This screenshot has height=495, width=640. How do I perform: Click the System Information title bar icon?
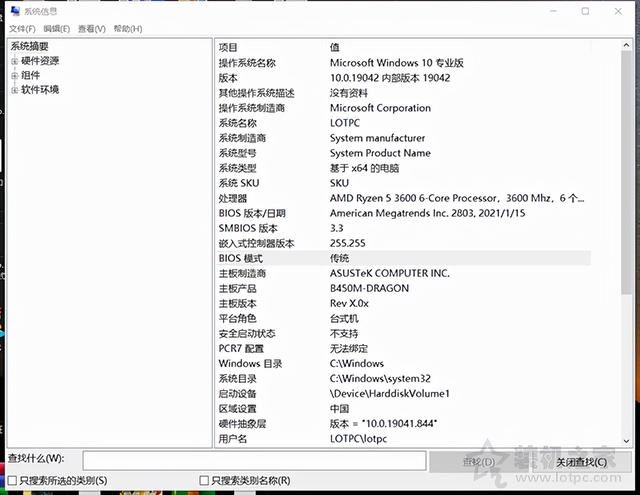14,11
